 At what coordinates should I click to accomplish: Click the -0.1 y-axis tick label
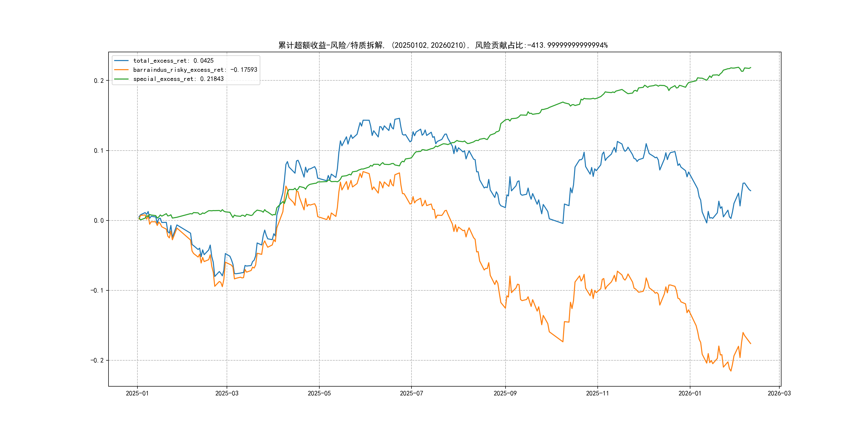click(x=97, y=290)
